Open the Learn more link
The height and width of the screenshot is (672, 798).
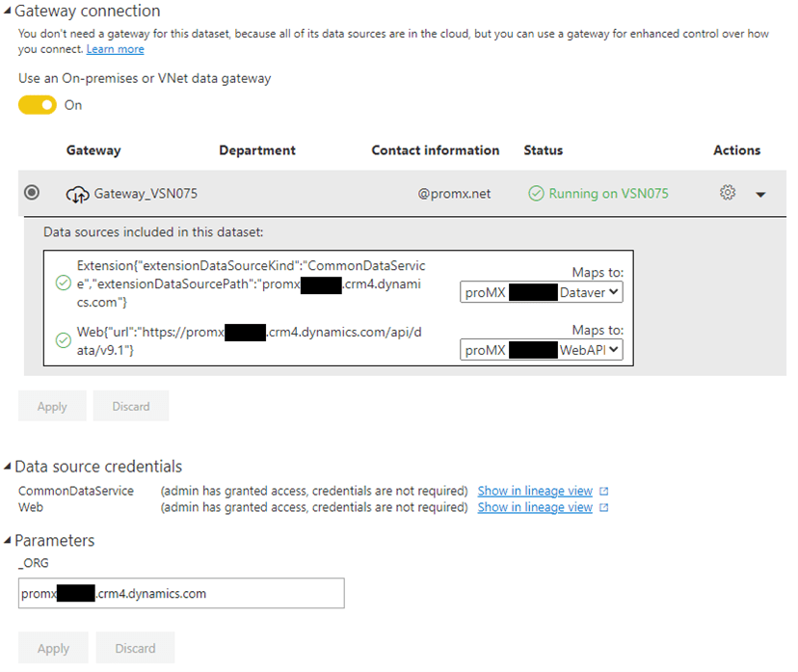tap(115, 49)
